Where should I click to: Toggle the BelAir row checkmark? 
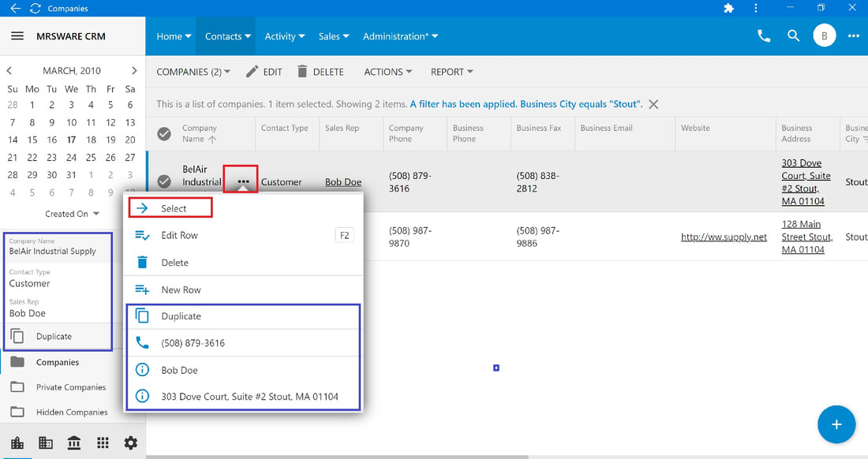(x=164, y=181)
